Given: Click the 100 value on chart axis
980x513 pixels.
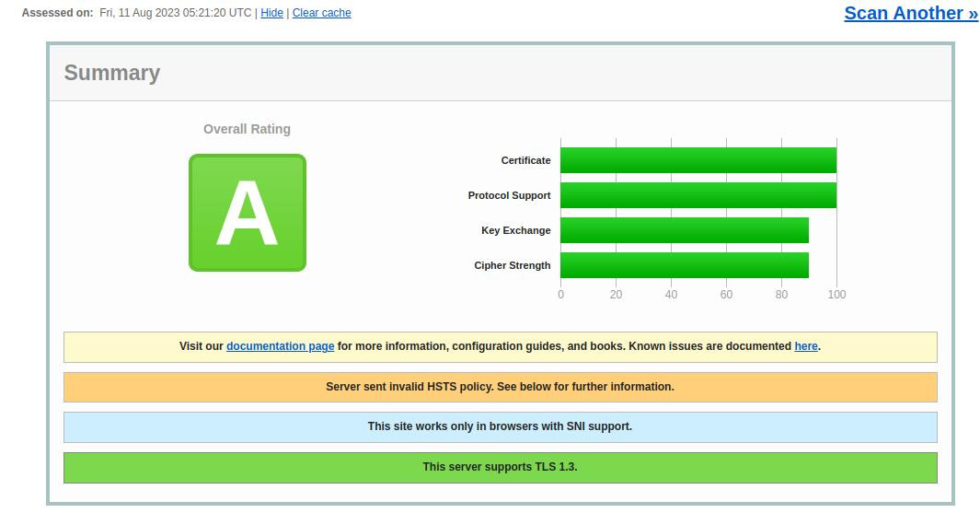Looking at the screenshot, I should click(x=836, y=295).
